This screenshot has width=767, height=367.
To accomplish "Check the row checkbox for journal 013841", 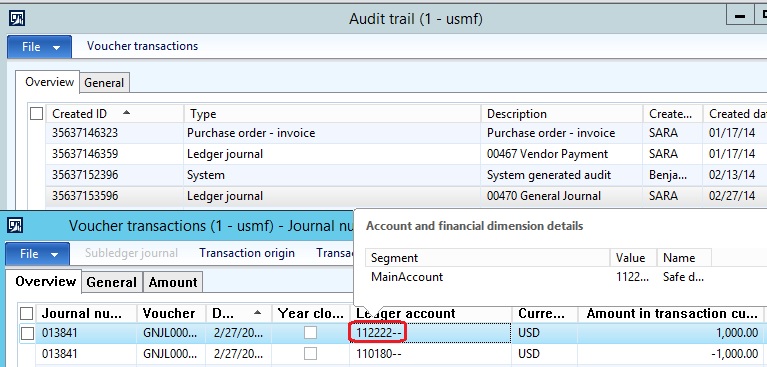I will tap(27, 334).
